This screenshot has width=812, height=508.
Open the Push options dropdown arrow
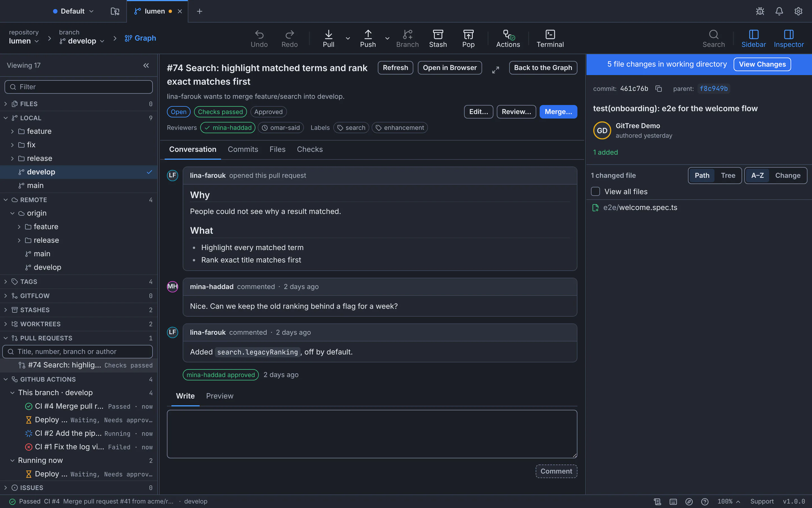tap(387, 38)
